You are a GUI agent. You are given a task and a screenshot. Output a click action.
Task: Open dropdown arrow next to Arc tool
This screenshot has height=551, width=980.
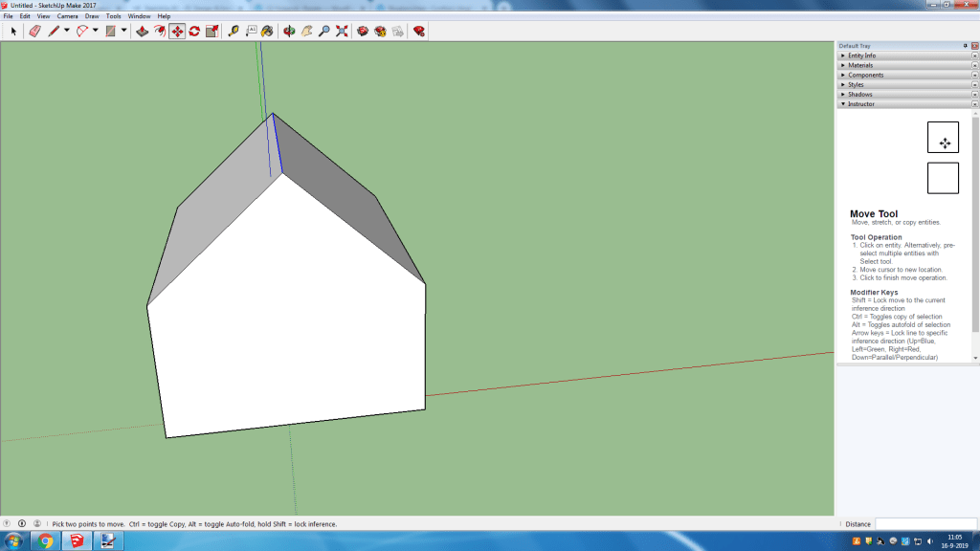click(x=96, y=31)
